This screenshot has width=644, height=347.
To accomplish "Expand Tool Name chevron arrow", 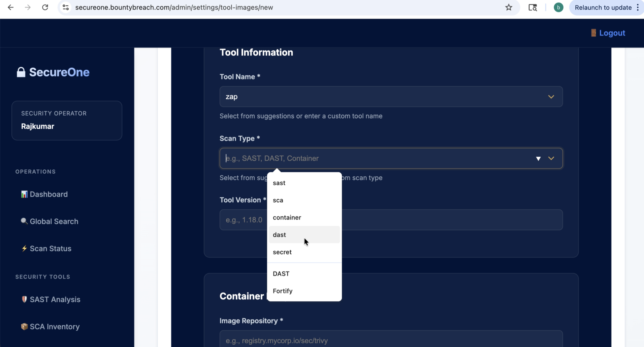I will 551,97.
